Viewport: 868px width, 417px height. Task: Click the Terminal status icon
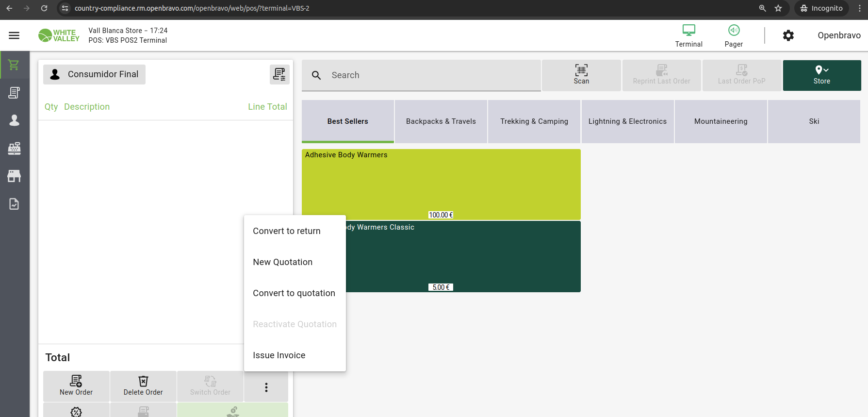click(x=688, y=35)
